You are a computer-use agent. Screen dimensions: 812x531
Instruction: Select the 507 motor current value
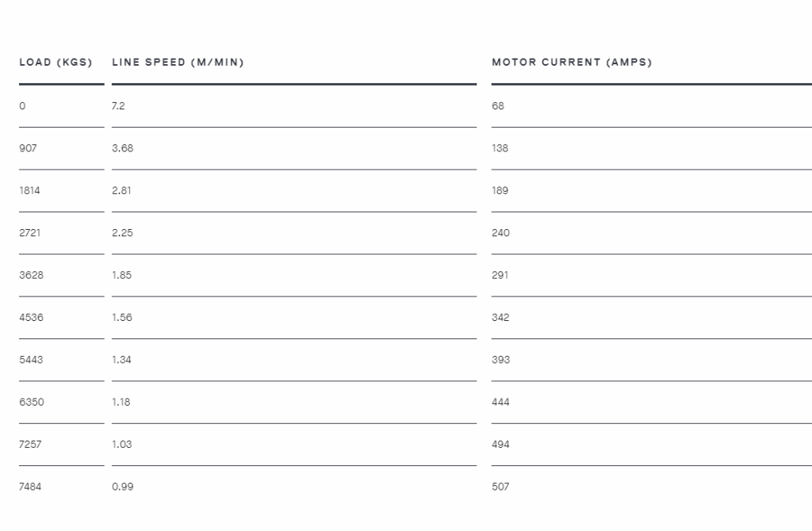(x=500, y=487)
